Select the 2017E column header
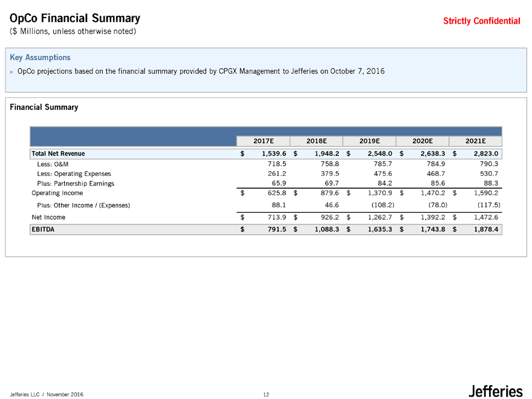The width and height of the screenshot is (532, 399). tap(264, 141)
